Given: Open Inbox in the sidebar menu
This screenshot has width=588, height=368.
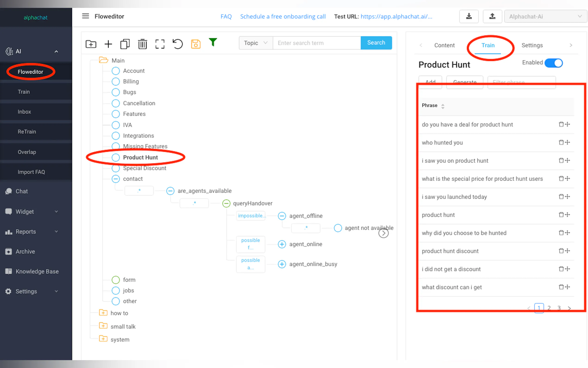Looking at the screenshot, I should pos(24,112).
